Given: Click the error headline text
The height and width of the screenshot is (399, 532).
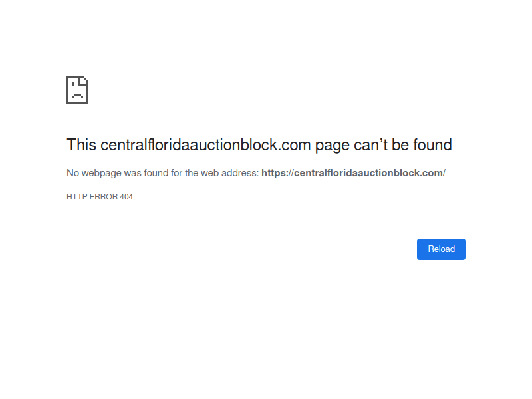Looking at the screenshot, I should point(259,144).
